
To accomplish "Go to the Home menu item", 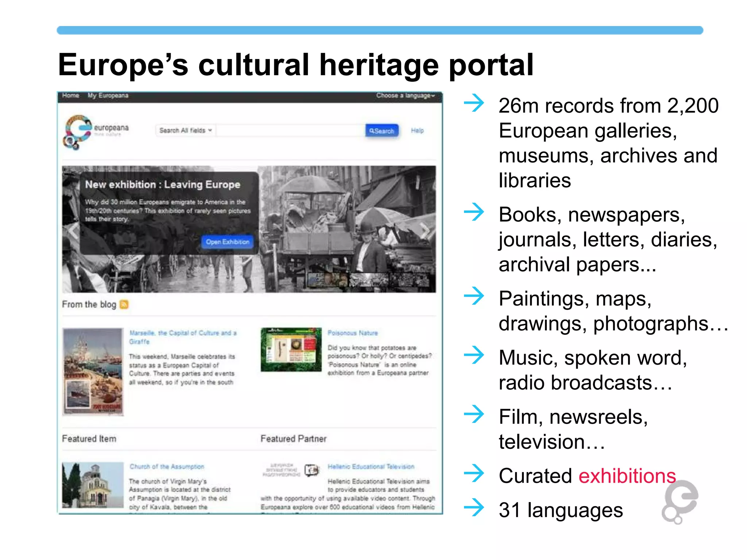I will [71, 96].
